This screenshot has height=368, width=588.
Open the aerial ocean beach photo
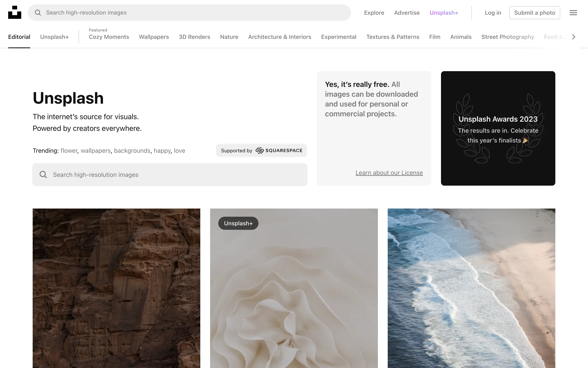tap(471, 288)
